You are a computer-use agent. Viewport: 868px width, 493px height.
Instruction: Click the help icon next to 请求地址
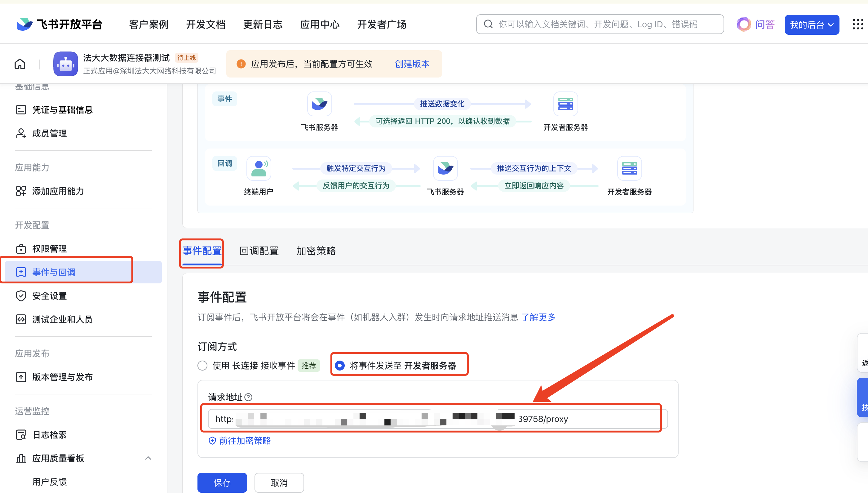click(249, 397)
